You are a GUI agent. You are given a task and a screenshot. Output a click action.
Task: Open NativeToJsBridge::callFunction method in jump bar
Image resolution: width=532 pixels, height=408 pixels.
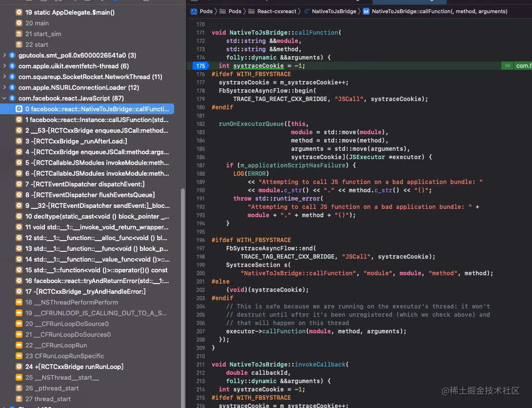(x=435, y=11)
